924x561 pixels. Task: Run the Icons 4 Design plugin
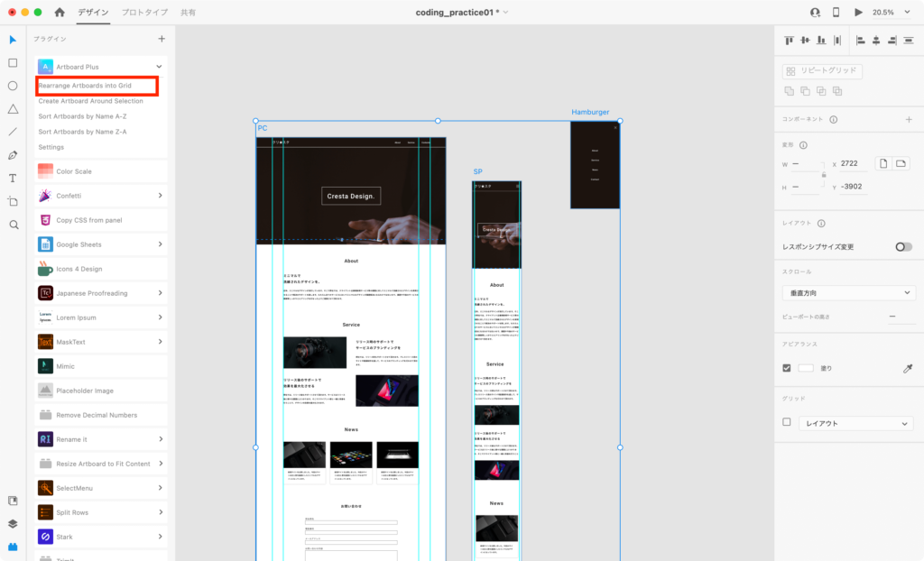coord(101,269)
